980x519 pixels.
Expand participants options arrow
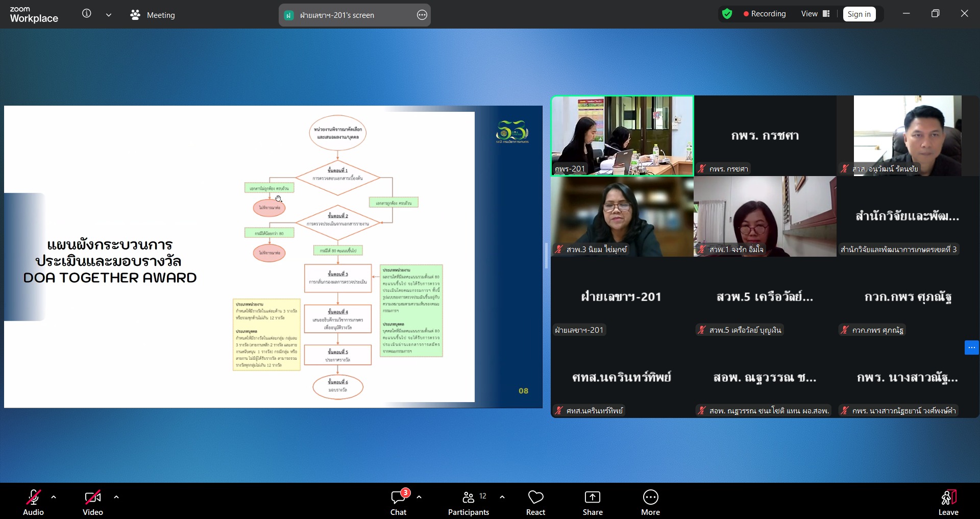point(502,497)
